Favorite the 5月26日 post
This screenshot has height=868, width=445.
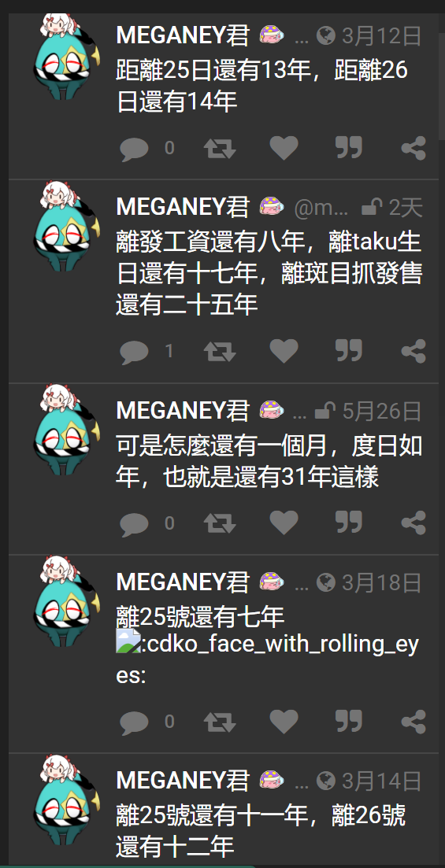coord(284,523)
